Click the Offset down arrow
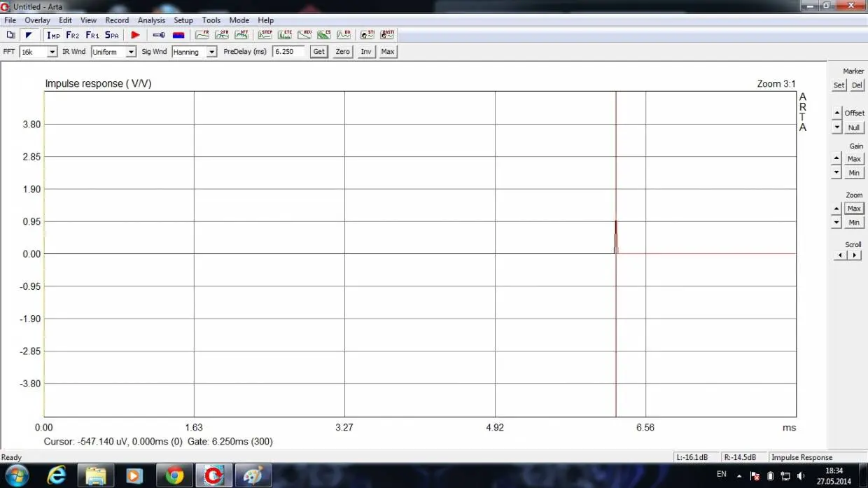868x488 pixels. click(x=836, y=127)
